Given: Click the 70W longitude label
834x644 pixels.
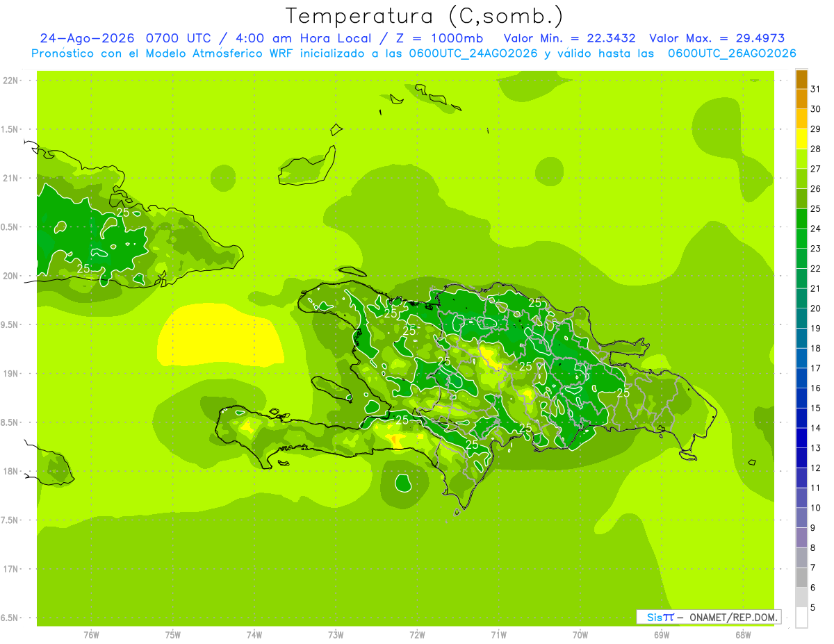Looking at the screenshot, I should [x=580, y=634].
